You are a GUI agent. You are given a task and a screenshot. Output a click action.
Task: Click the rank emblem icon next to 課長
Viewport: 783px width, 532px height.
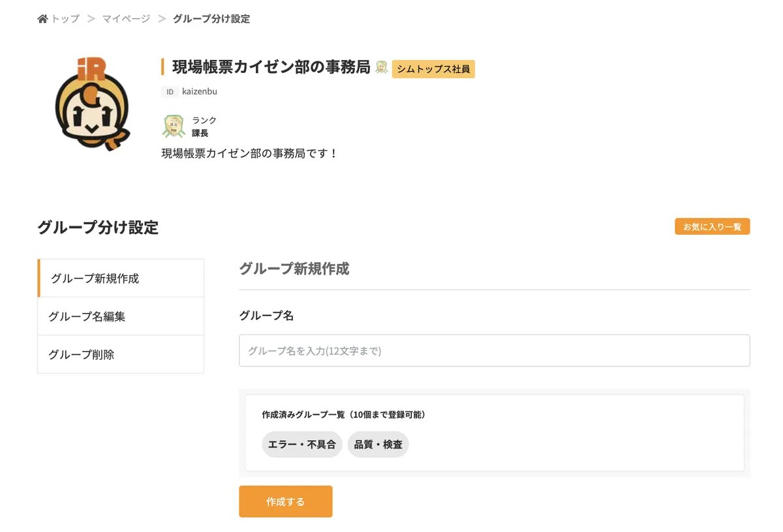[174, 126]
